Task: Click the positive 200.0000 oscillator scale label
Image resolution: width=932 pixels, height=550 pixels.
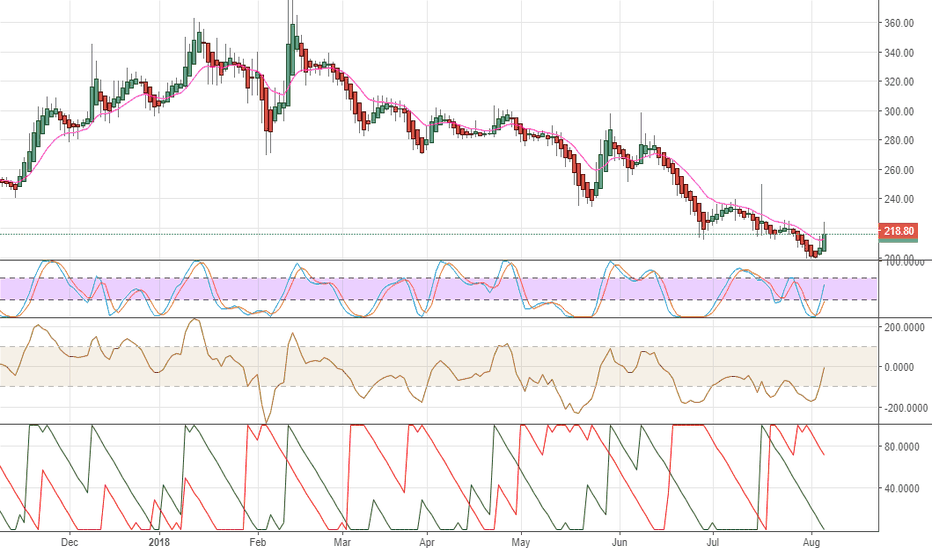Action: point(904,327)
